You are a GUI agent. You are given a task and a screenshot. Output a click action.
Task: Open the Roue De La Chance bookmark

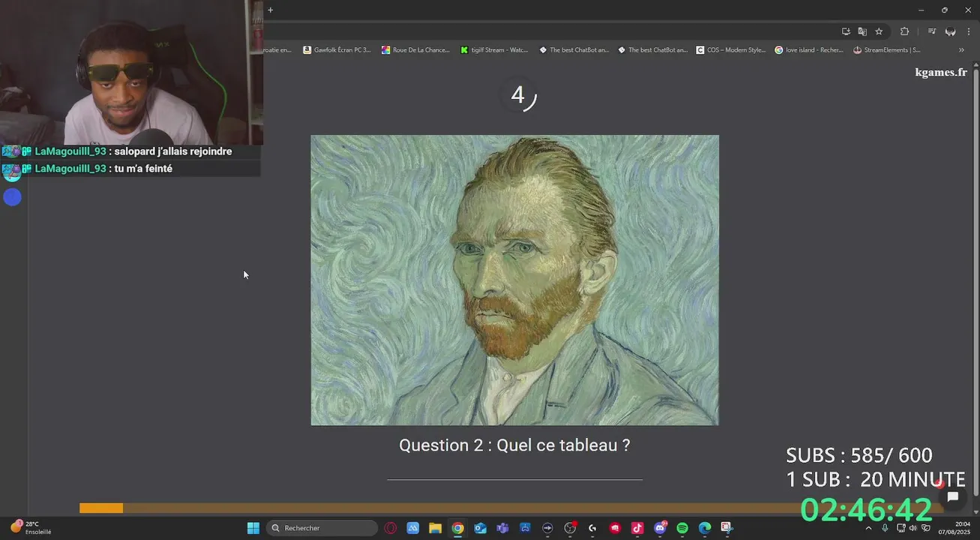415,50
